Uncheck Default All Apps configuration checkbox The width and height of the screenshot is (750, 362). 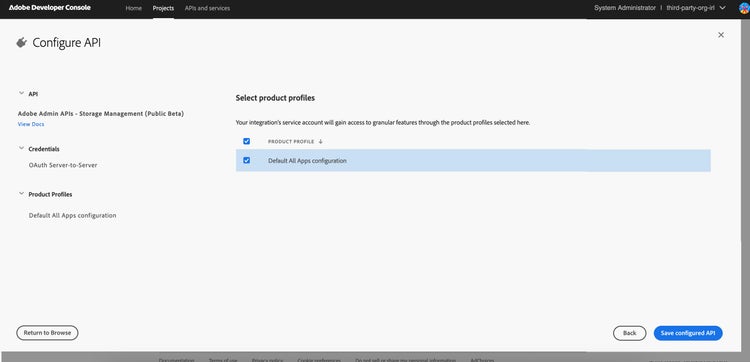click(247, 160)
